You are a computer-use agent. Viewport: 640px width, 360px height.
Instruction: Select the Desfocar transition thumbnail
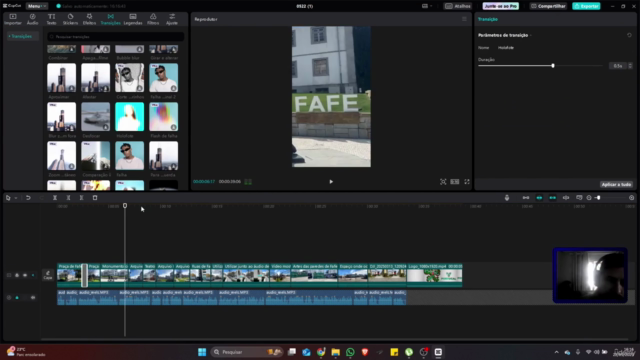[x=96, y=117]
